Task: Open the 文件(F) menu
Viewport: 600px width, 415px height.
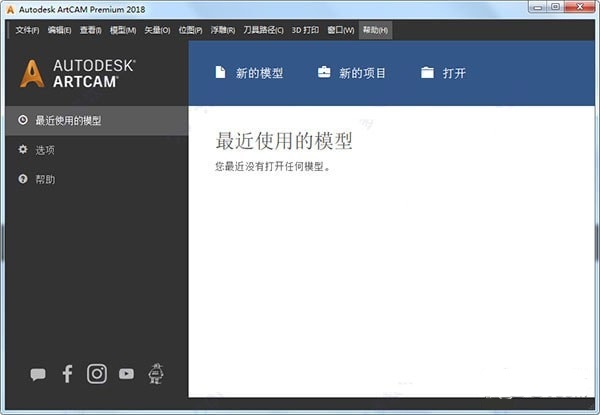Action: pyautogui.click(x=27, y=30)
